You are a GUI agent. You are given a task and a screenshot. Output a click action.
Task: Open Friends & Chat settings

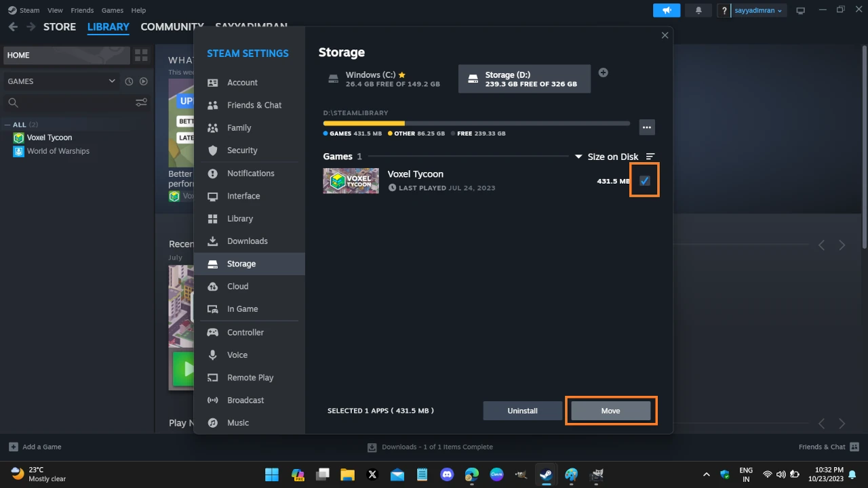249,105
